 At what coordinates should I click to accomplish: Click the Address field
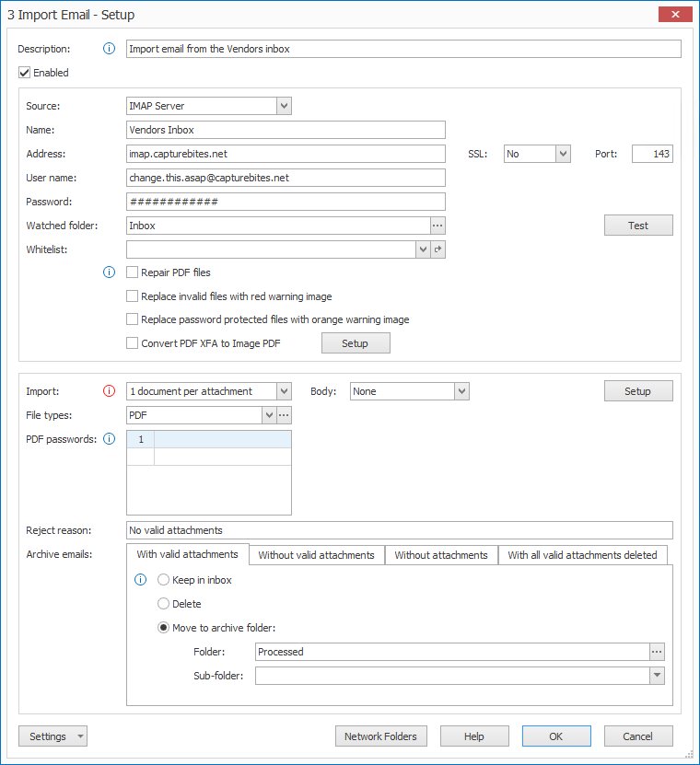pyautogui.click(x=286, y=154)
